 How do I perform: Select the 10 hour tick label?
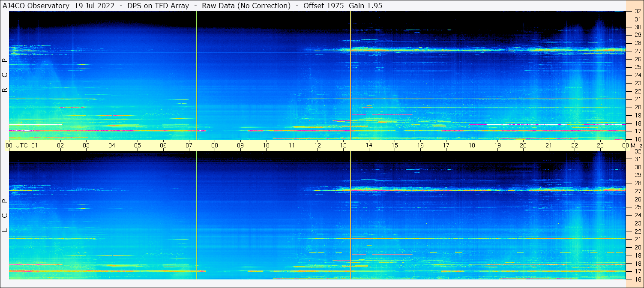tap(266, 145)
